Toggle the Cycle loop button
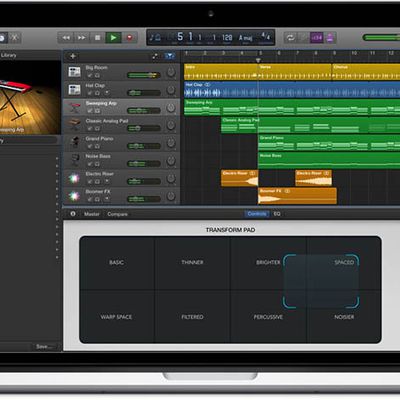The image size is (400, 400). click(290, 38)
